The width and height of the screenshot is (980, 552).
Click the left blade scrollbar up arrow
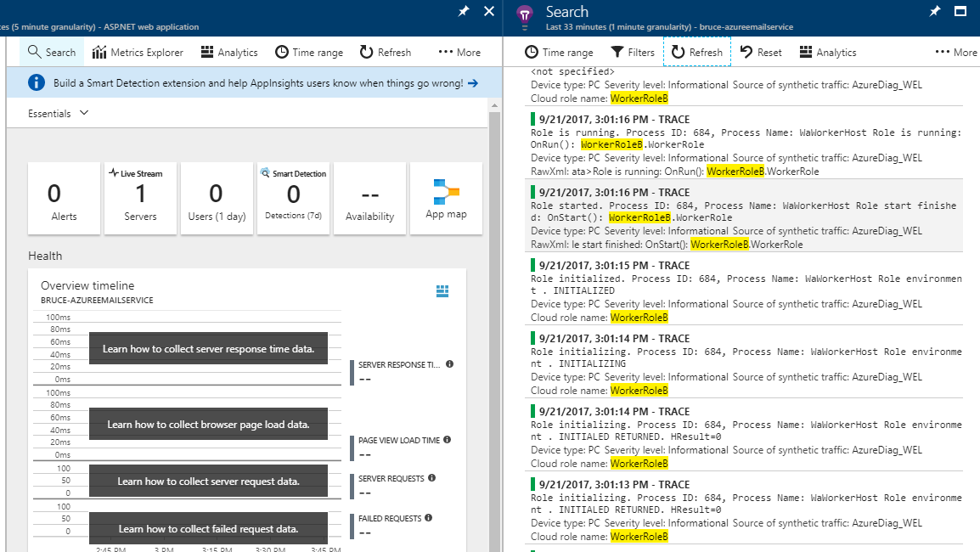tap(494, 105)
